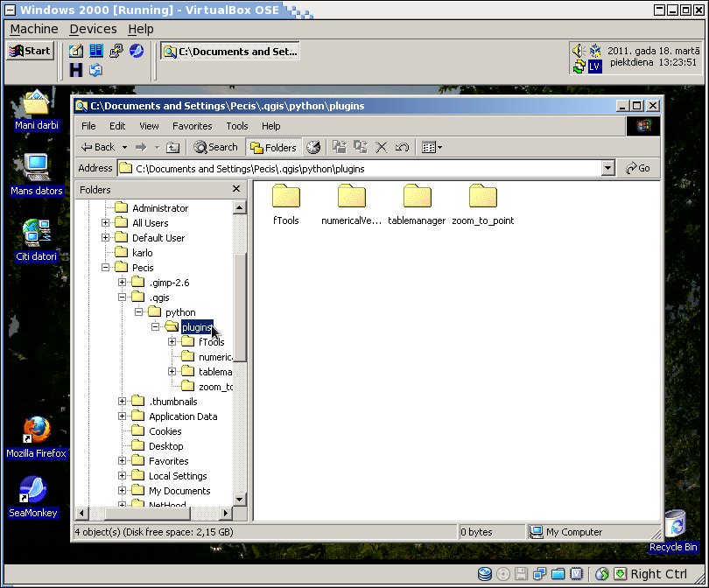709x588 pixels.
Task: Select the fTools folder in file view
Action: click(285, 204)
